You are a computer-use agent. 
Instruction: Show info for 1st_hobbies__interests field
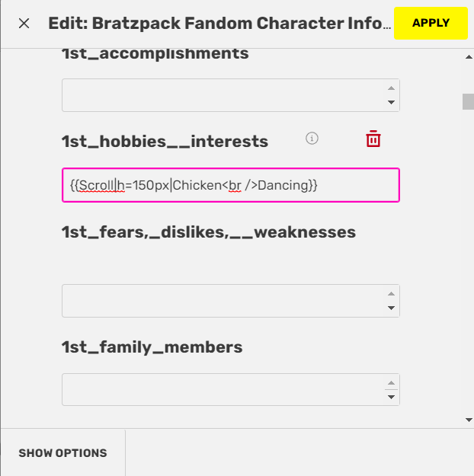(x=312, y=139)
